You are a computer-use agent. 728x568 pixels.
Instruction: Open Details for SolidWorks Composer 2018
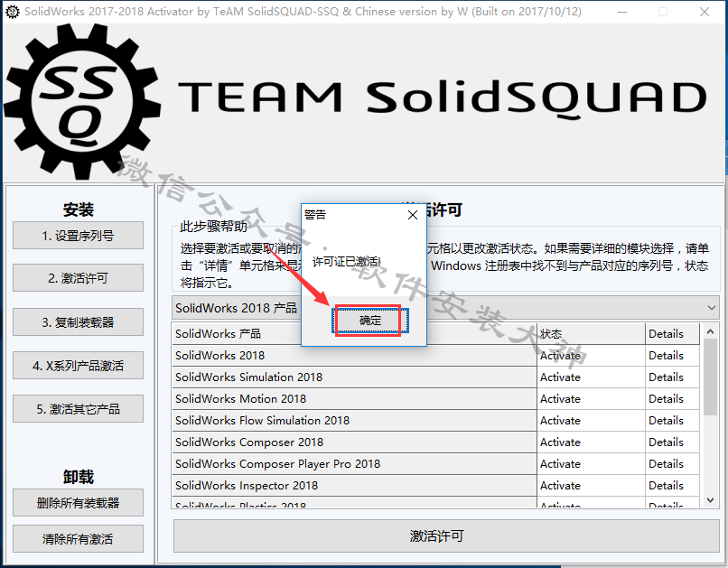pos(672,442)
